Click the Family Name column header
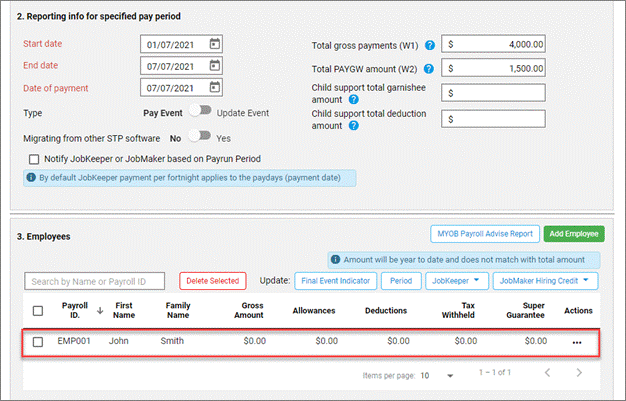The image size is (626, 401). [x=178, y=310]
